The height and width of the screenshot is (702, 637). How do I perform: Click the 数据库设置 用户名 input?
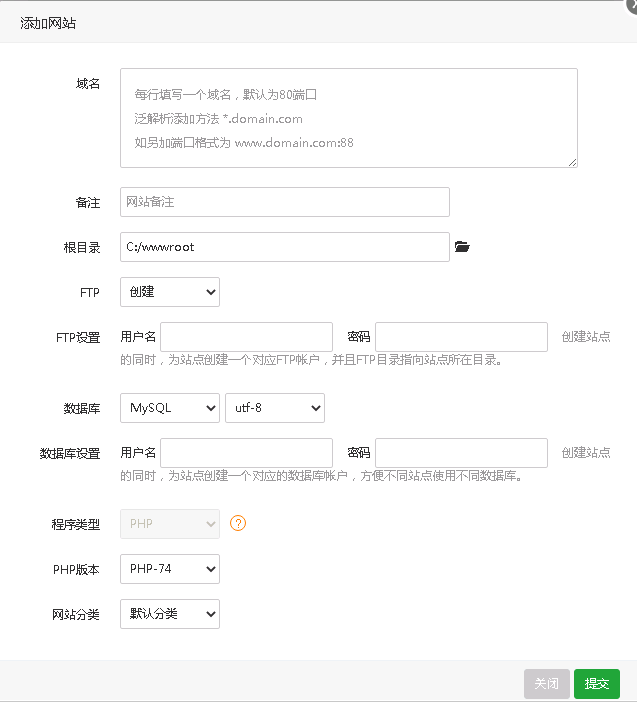[x=246, y=453]
